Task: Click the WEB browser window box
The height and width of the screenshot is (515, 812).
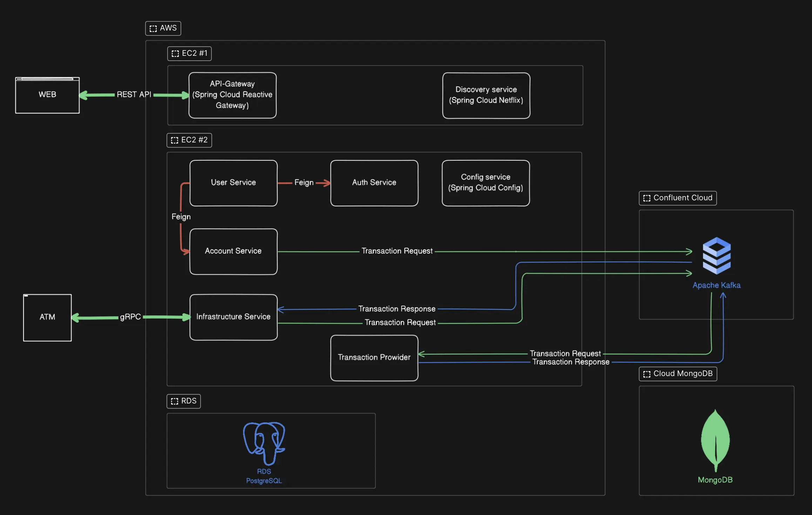Action: pos(47,95)
